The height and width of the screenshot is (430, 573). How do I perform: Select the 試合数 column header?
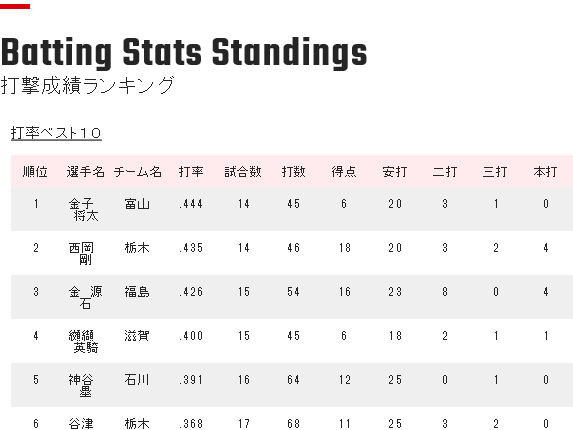pyautogui.click(x=243, y=172)
